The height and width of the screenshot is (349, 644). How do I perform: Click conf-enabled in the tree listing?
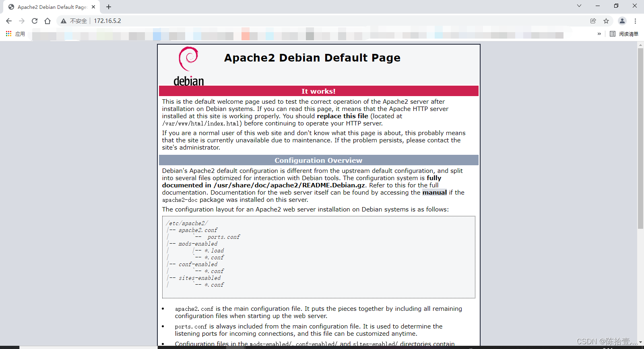click(x=198, y=265)
